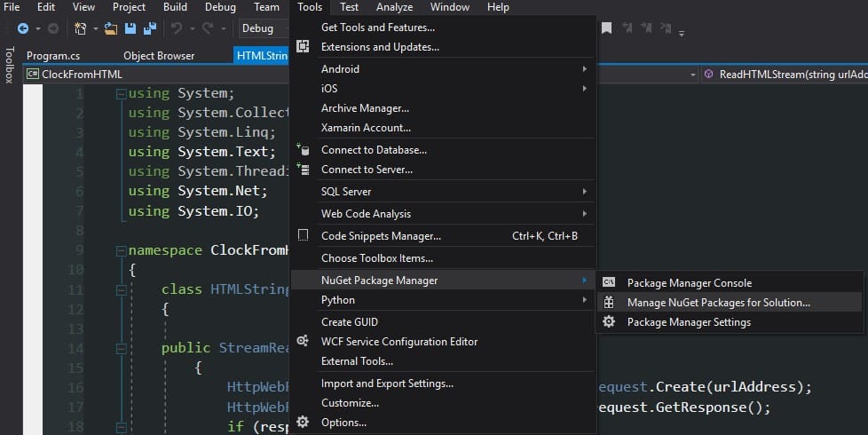Select the HTMLString document tab
Viewport: 868px width, 435px height.
[x=262, y=56]
